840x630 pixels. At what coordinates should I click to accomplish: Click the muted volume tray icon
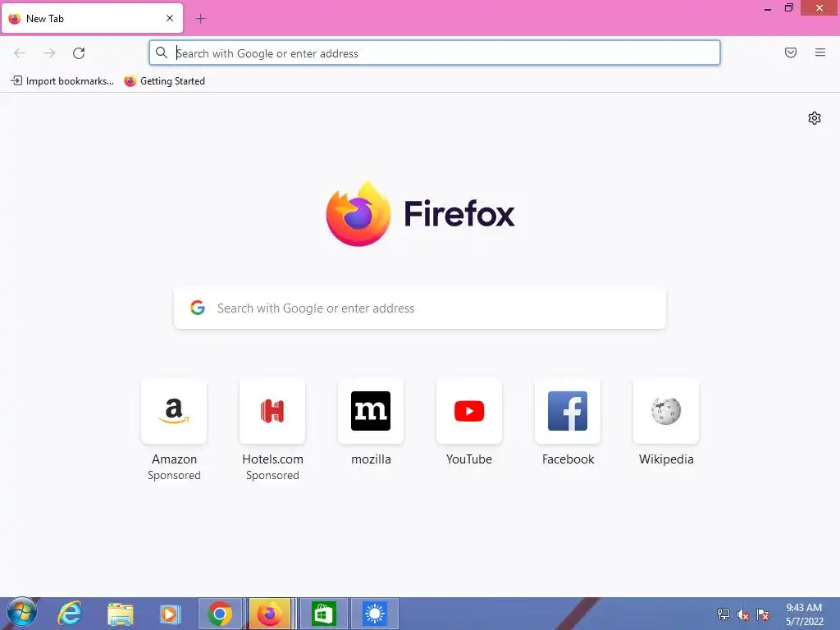pyautogui.click(x=743, y=614)
